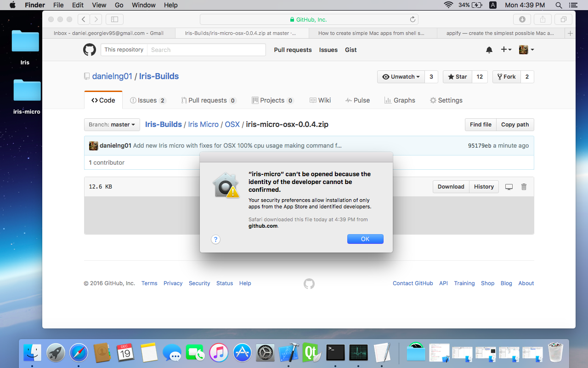
Task: Switch to the Wiki tab
Action: click(320, 100)
